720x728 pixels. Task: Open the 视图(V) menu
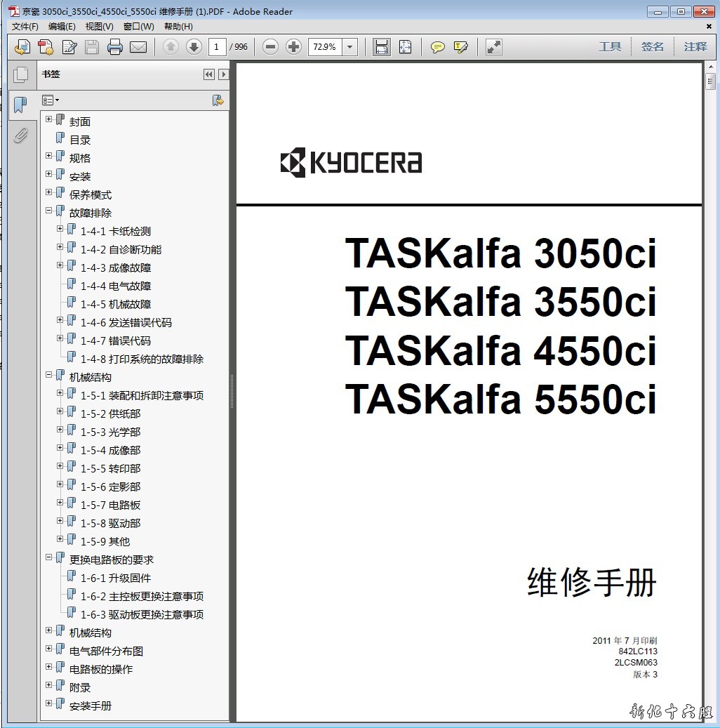[99, 27]
